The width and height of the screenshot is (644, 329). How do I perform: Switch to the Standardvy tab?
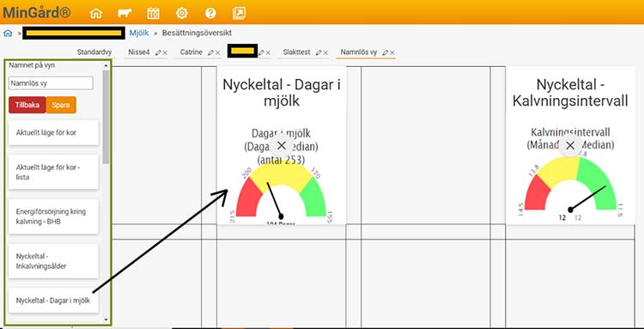(94, 52)
